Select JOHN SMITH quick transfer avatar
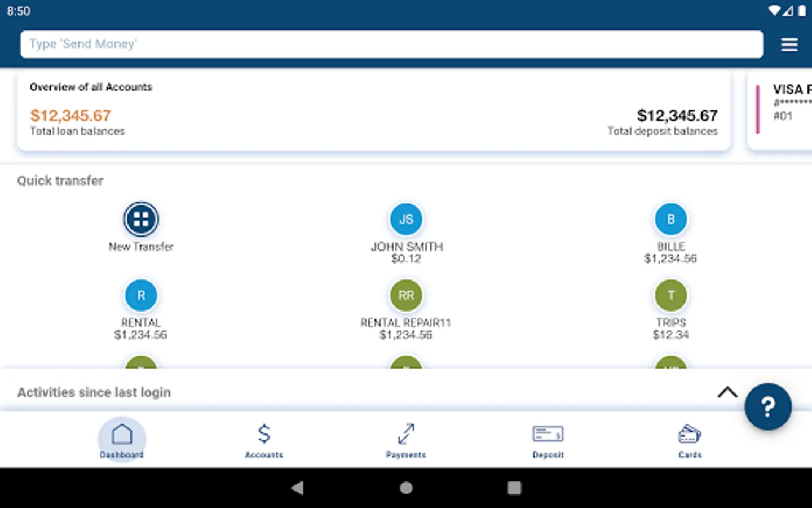This screenshot has height=508, width=812. click(x=406, y=219)
